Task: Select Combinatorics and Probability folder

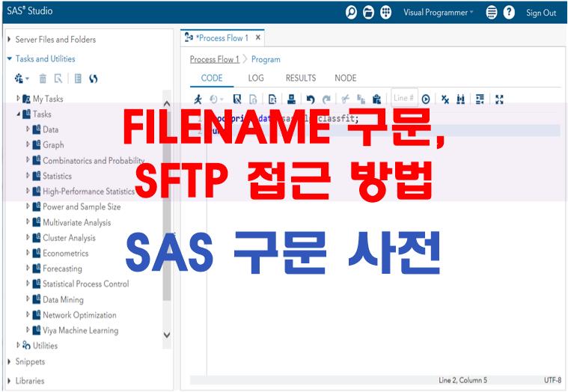Action: [94, 160]
